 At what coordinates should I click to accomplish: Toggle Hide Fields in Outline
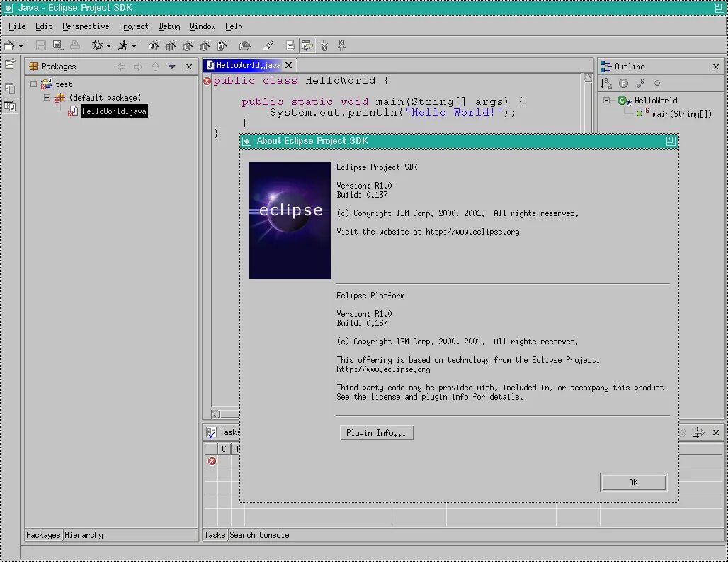(623, 83)
